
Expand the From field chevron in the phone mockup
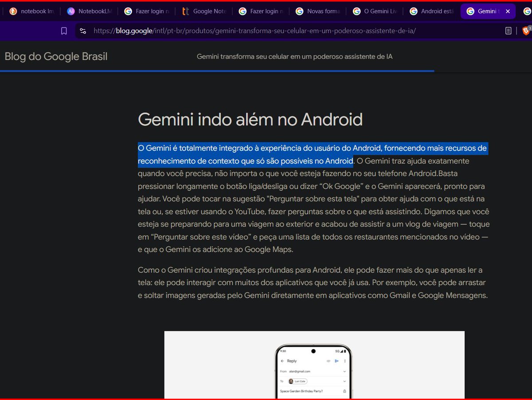tap(344, 371)
